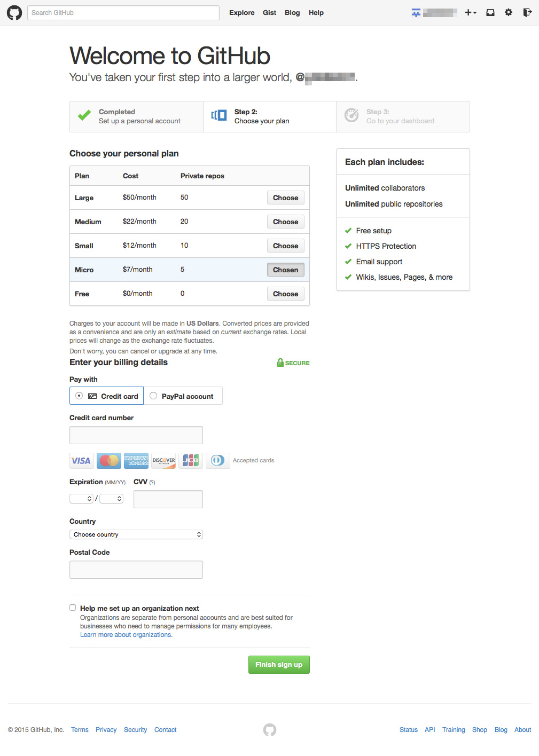The width and height of the screenshot is (539, 756).
Task: Check Help me set up an organization
Action: click(x=73, y=608)
